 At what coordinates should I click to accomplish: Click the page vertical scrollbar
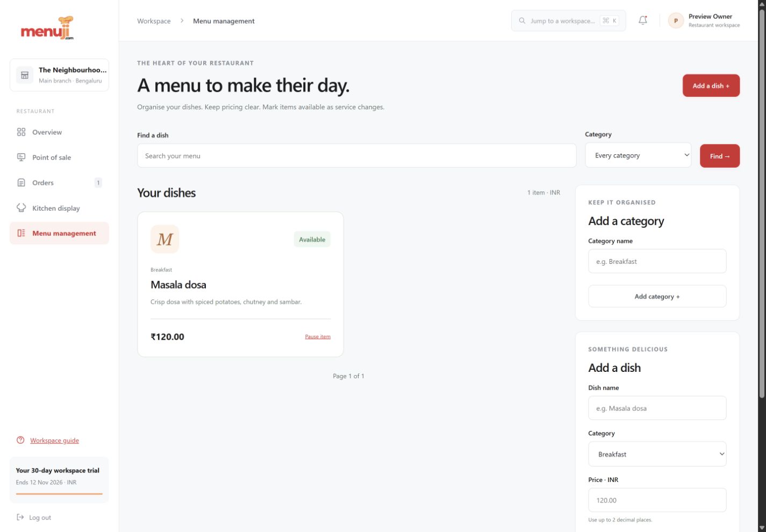coord(762,204)
